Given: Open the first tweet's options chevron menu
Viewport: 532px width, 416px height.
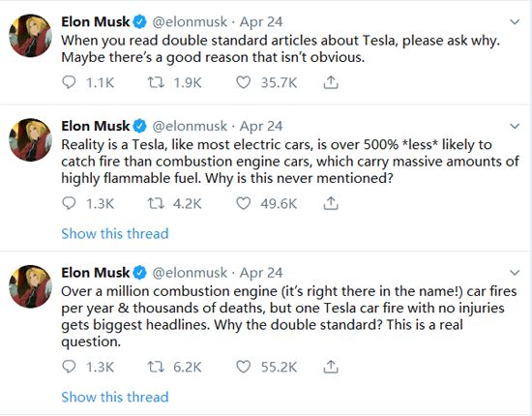Looking at the screenshot, I should [515, 22].
